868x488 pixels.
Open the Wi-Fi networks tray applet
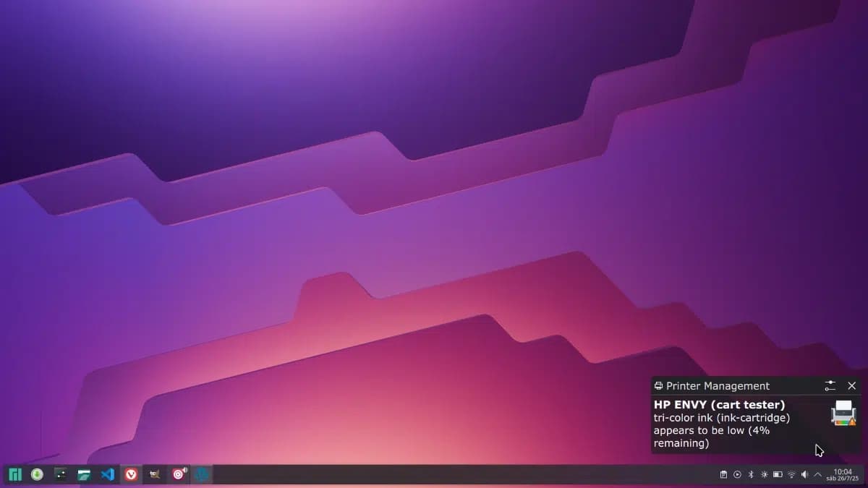pyautogui.click(x=791, y=475)
